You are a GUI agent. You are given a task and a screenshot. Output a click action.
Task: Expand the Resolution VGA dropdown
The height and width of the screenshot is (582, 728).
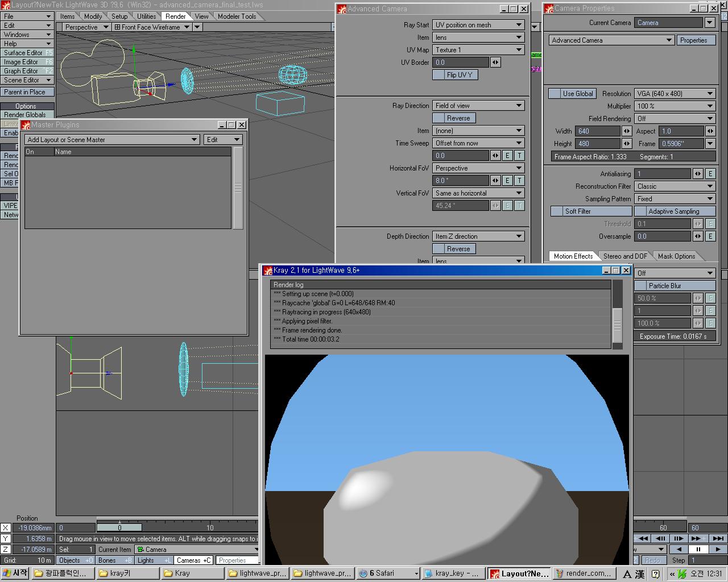point(675,94)
